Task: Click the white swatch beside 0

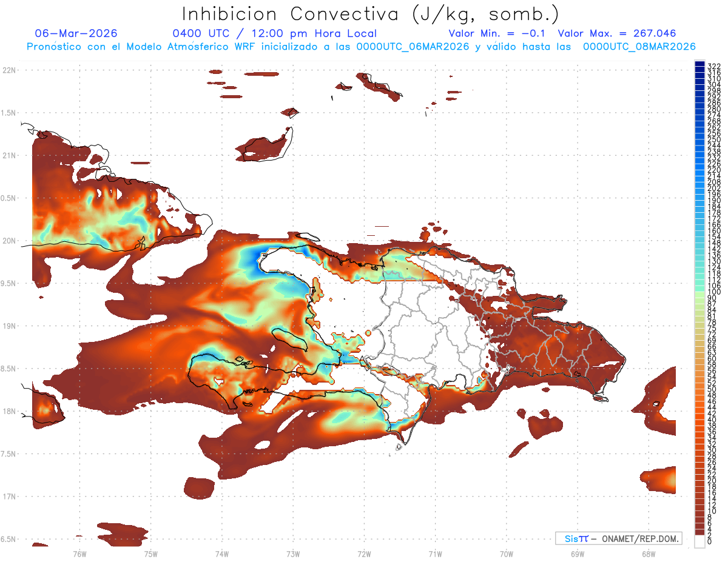Action: tap(699, 541)
